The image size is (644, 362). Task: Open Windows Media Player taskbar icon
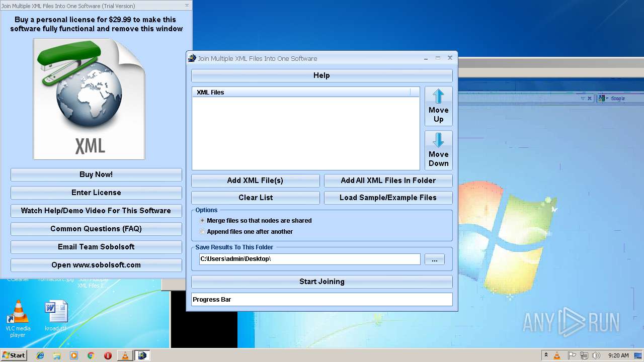tap(74, 355)
